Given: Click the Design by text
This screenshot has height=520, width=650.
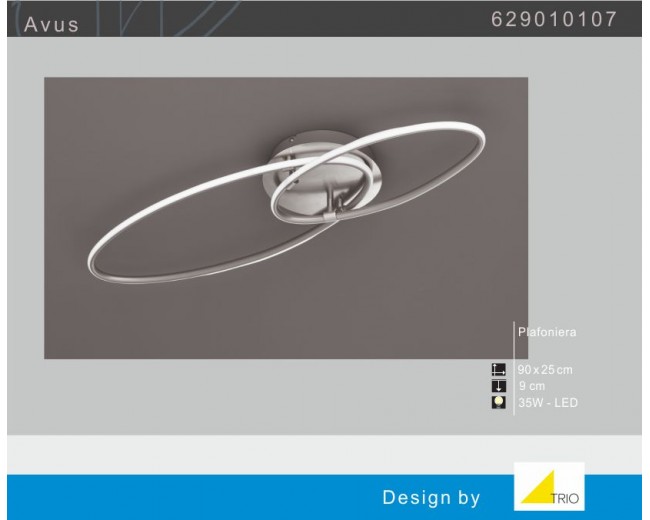Looking at the screenshot, I should point(431,497).
